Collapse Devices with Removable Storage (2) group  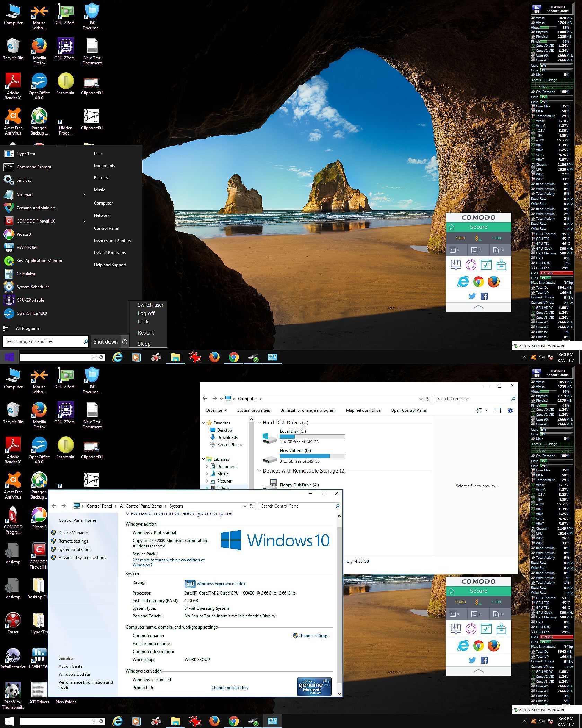click(x=259, y=471)
